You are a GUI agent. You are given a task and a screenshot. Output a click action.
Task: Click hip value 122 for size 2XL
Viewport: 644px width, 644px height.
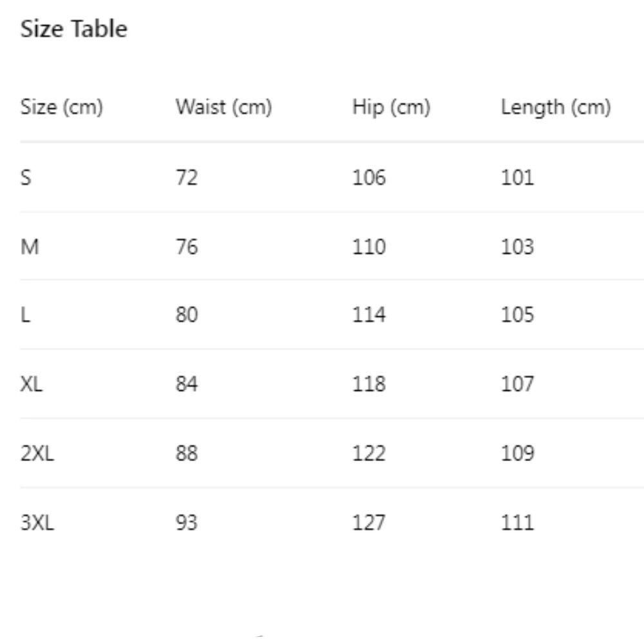click(369, 453)
